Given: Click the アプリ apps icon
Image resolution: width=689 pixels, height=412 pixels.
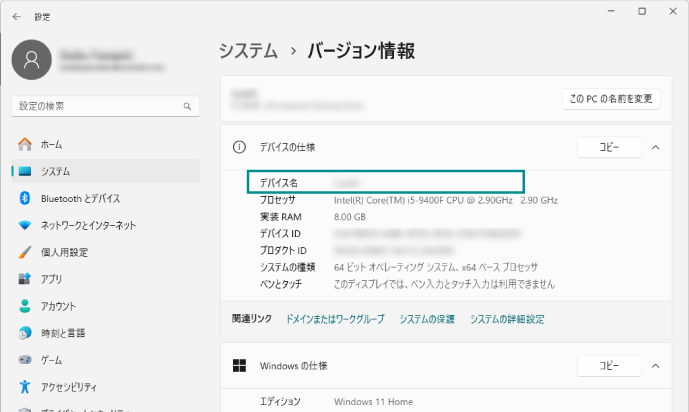Looking at the screenshot, I should (x=24, y=279).
